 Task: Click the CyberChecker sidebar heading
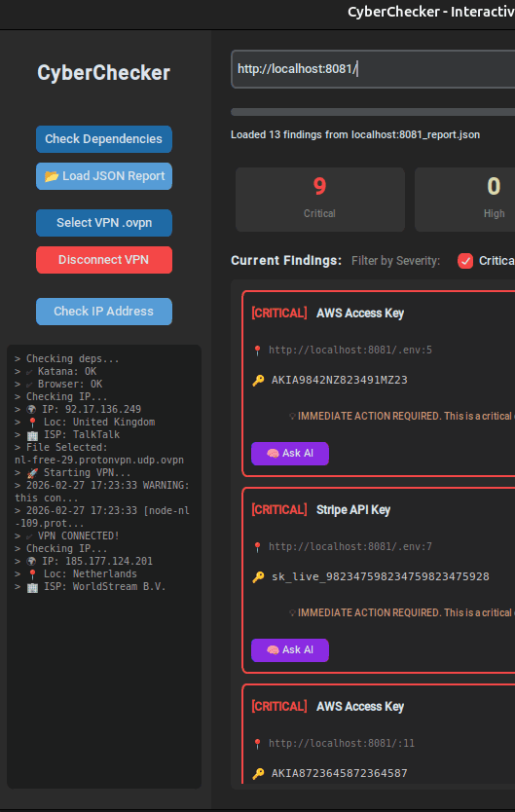(103, 73)
